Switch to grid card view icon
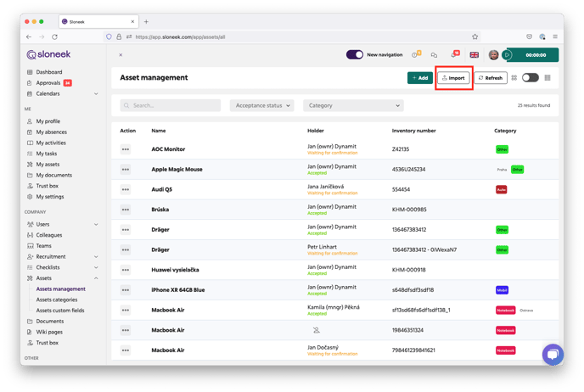584x392 pixels. tap(514, 78)
